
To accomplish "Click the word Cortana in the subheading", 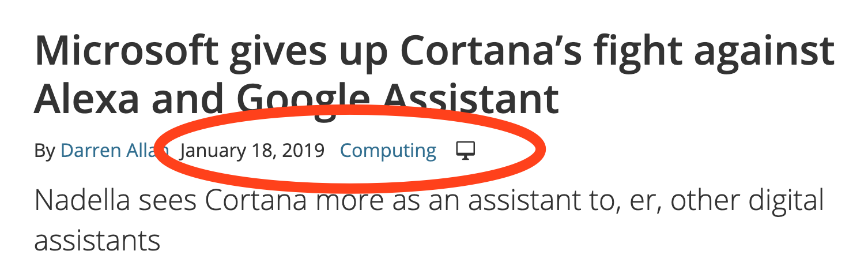I will 252,201.
